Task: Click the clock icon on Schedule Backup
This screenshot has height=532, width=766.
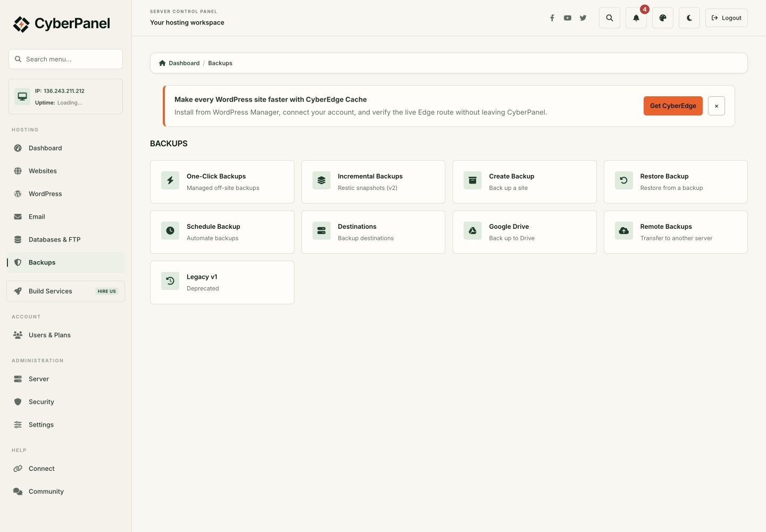Action: 170,230
